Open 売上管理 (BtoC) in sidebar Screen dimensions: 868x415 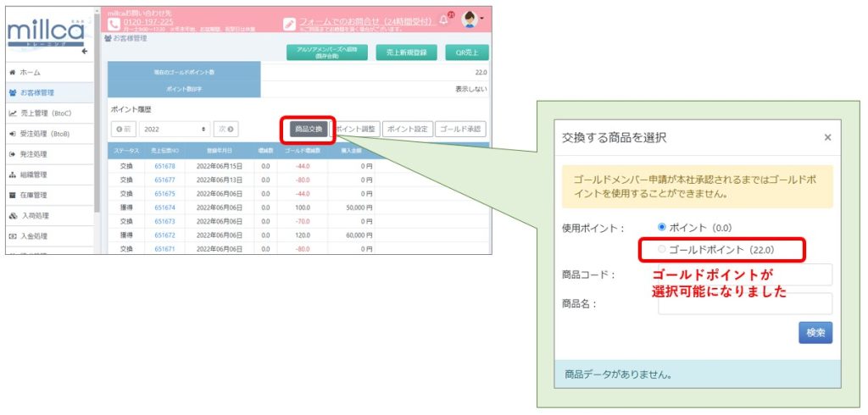pos(44,113)
